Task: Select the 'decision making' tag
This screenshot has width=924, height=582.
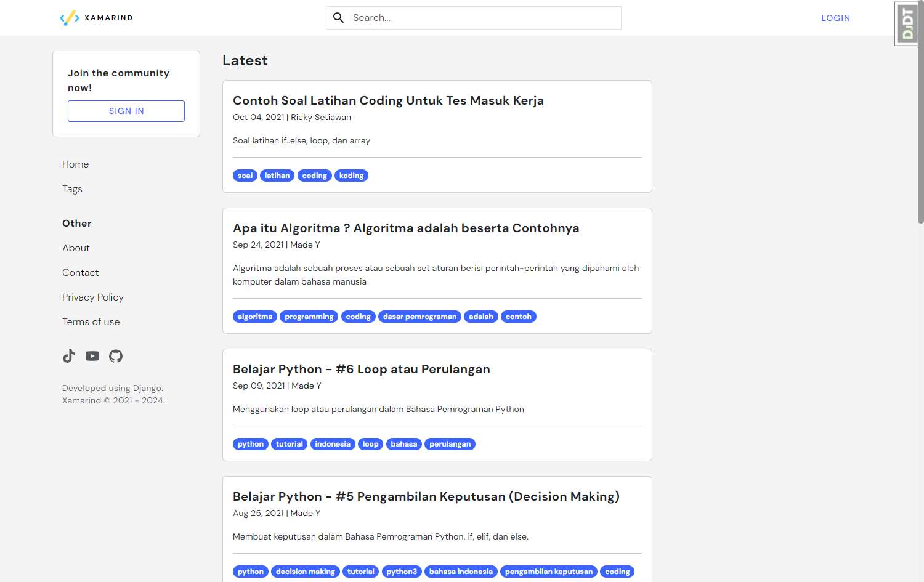Action: (306, 572)
